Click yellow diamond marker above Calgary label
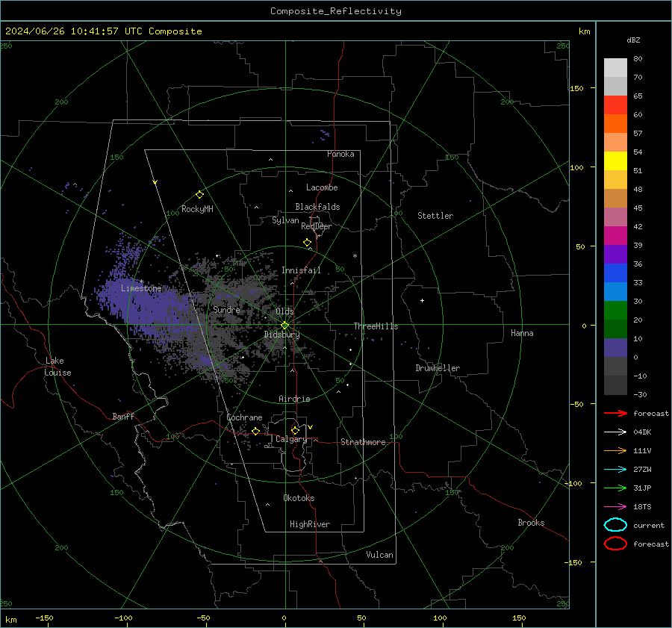Screen dimensions: 672x628 [x=295, y=430]
